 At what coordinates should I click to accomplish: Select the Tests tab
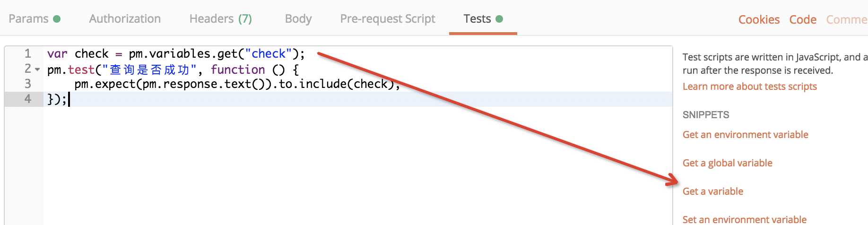[x=483, y=19]
